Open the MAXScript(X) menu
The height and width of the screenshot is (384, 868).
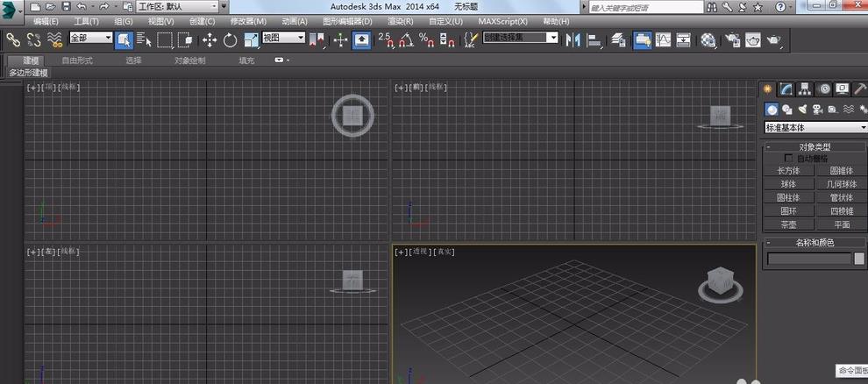[x=502, y=22]
